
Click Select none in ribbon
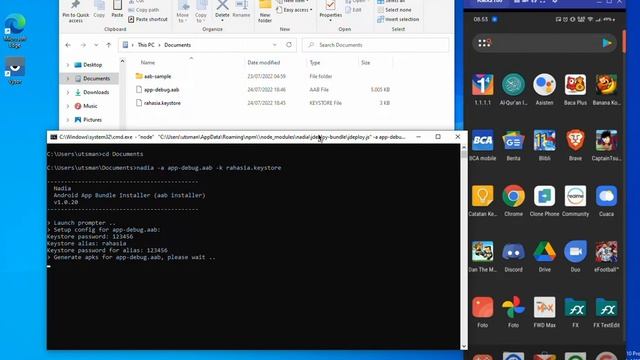pos(394,10)
